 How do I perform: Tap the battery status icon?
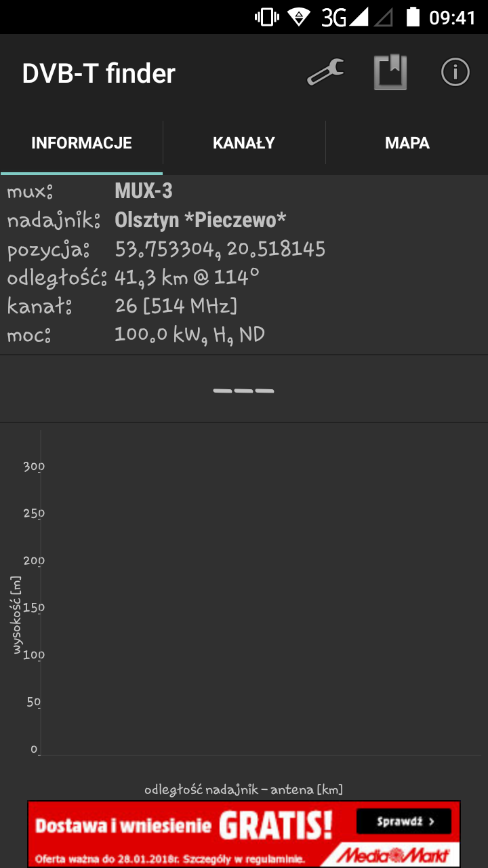(412, 17)
